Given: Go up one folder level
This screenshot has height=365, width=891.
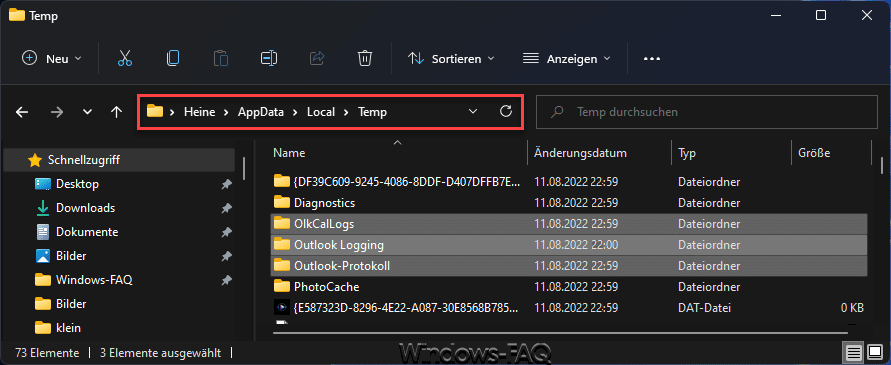Looking at the screenshot, I should [116, 112].
